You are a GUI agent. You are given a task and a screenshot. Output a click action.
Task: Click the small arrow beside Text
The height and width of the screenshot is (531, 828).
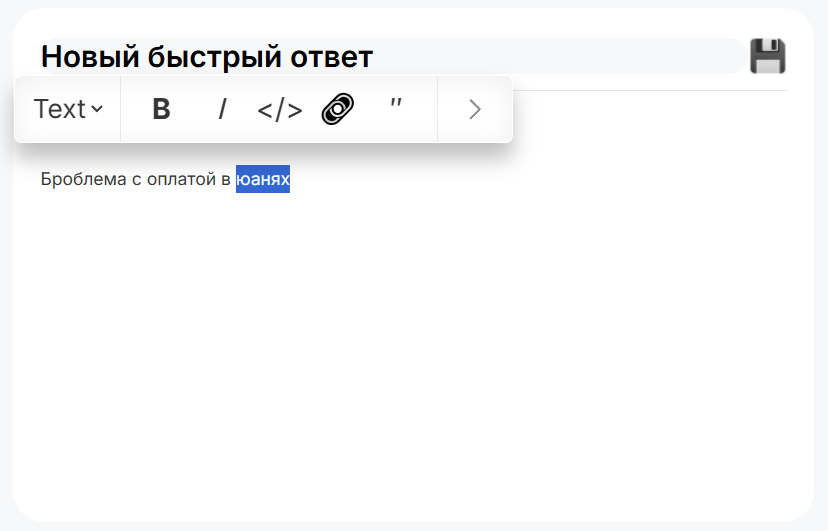[97, 109]
